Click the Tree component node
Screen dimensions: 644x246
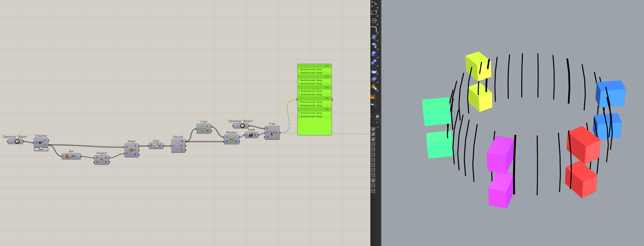[272, 133]
